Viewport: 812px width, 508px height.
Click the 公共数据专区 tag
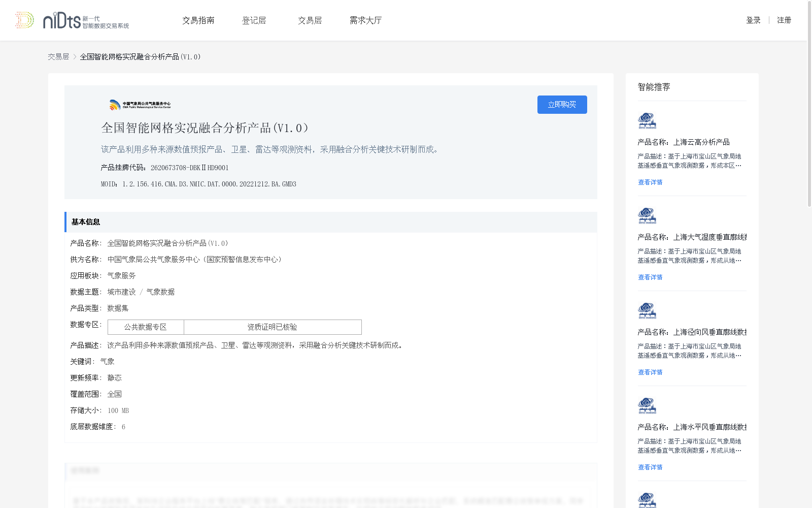pos(146,327)
